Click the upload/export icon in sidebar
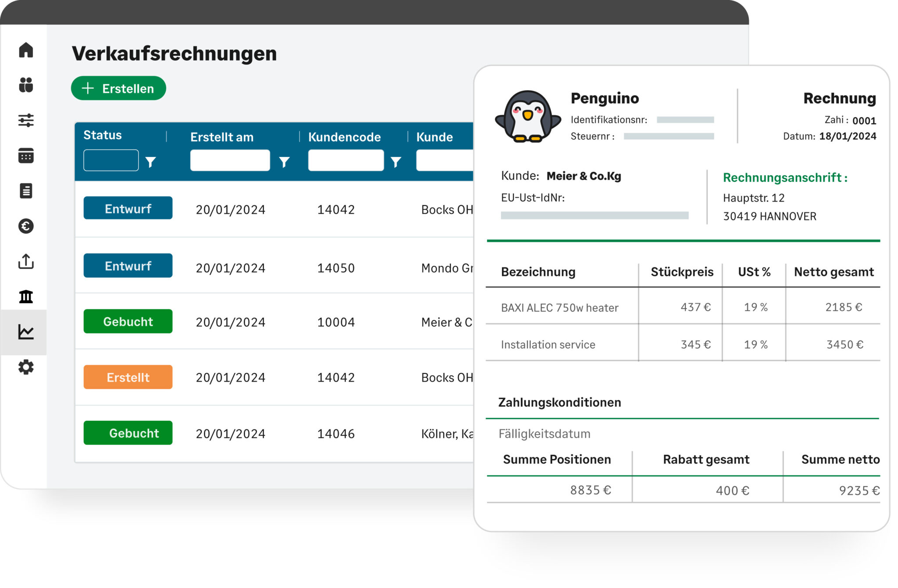This screenshot has height=588, width=898. [x=26, y=262]
